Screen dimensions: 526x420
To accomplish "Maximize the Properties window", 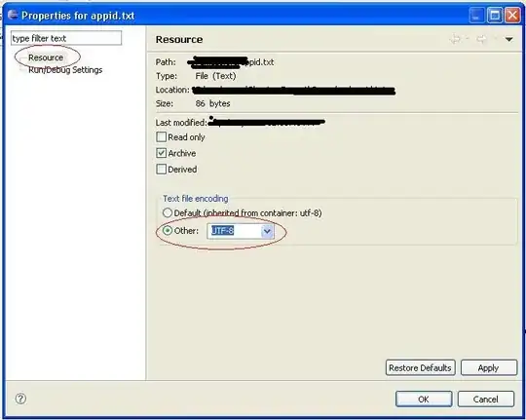I will coord(495,16).
